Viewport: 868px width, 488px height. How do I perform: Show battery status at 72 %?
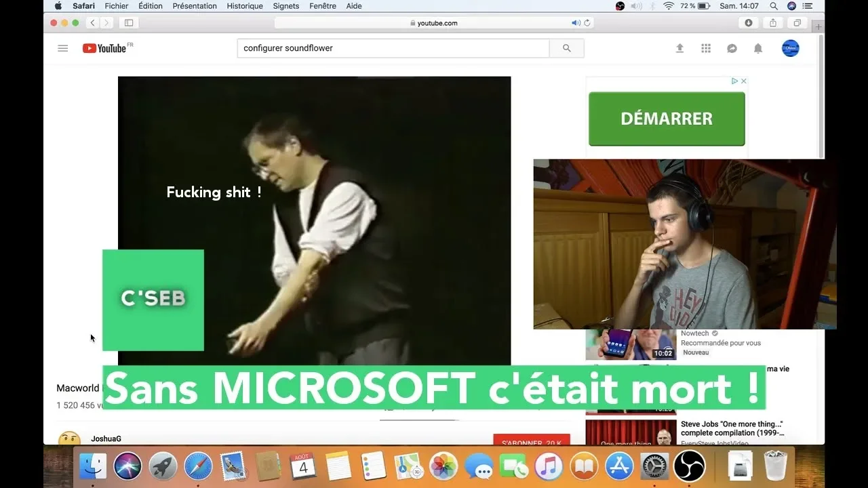coord(695,6)
